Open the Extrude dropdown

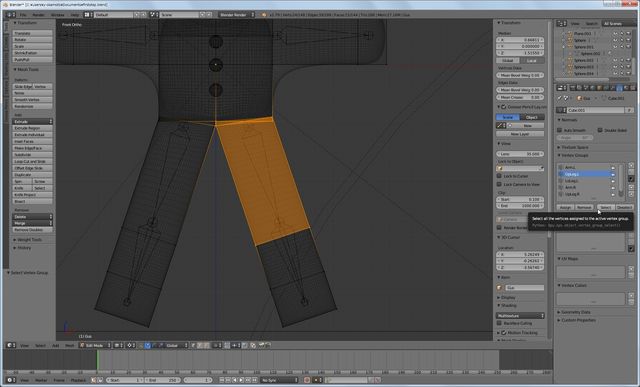32,122
